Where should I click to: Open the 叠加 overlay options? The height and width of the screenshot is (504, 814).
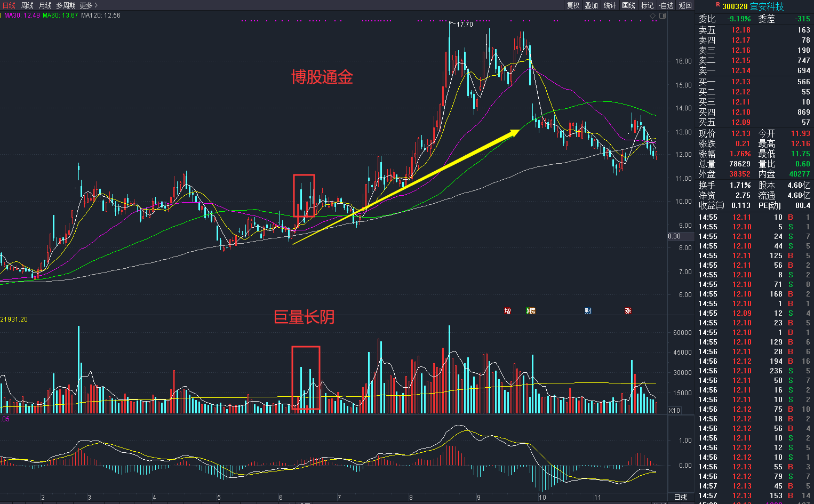click(x=591, y=5)
